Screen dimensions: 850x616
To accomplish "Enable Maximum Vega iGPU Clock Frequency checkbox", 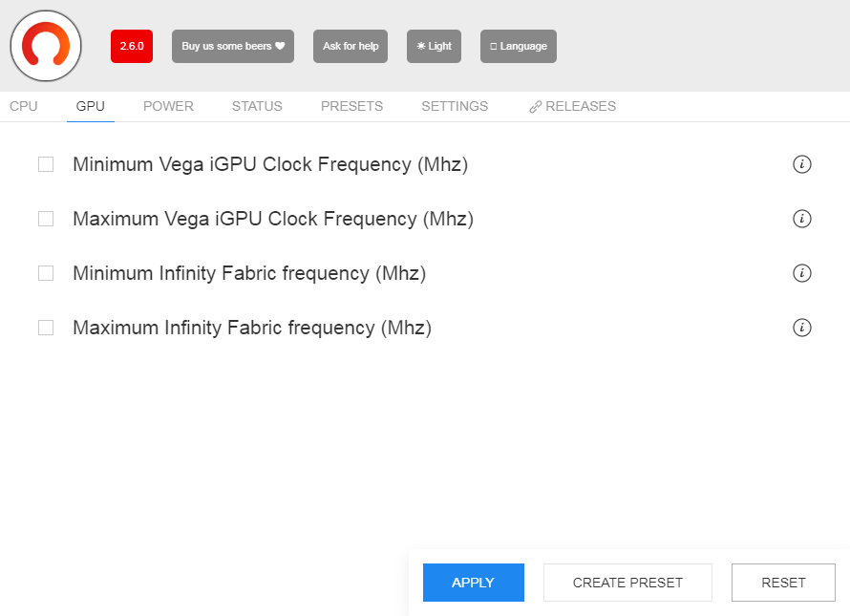I will pyautogui.click(x=46, y=219).
